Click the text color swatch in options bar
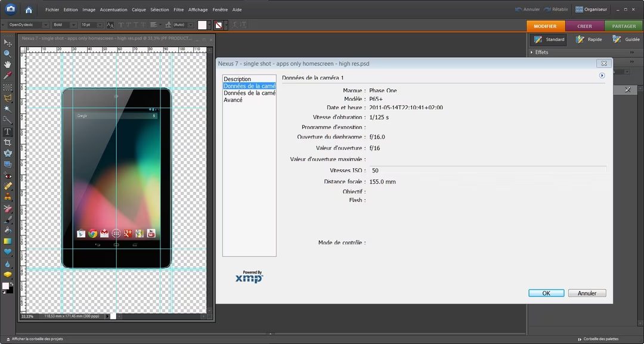This screenshot has width=644, height=344. (x=202, y=25)
